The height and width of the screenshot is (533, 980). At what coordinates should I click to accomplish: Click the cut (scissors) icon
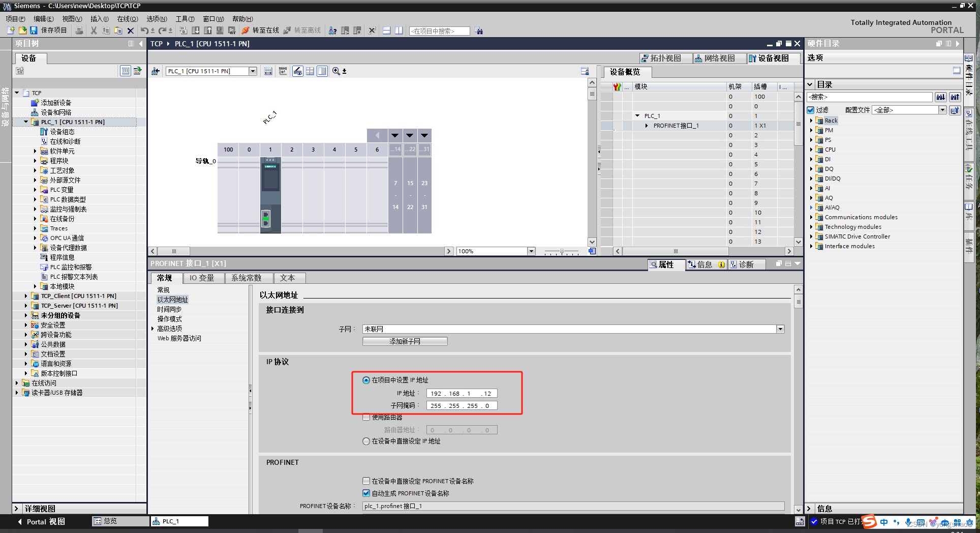(x=94, y=31)
